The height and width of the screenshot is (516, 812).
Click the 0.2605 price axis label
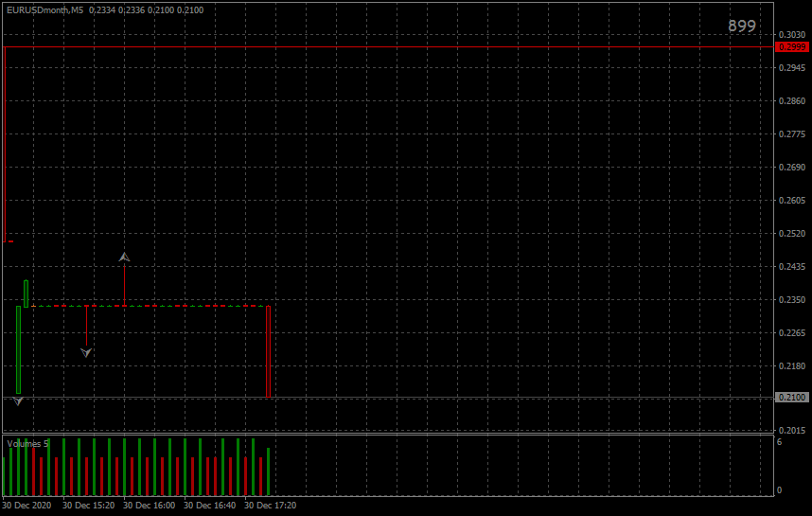click(x=792, y=201)
